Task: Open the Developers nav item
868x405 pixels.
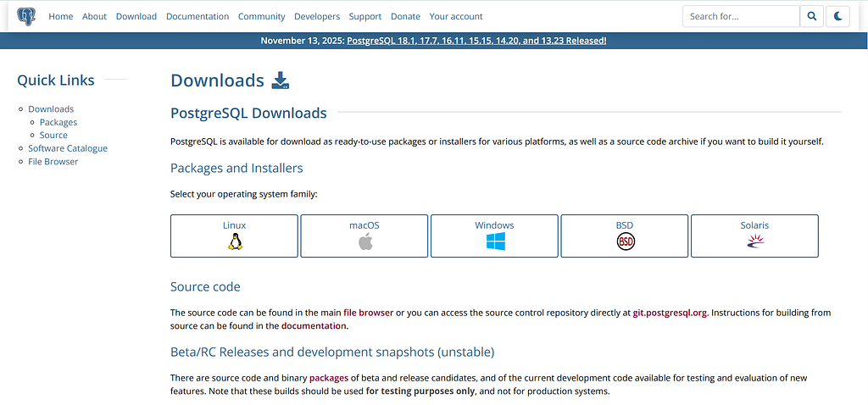Action: click(x=317, y=17)
